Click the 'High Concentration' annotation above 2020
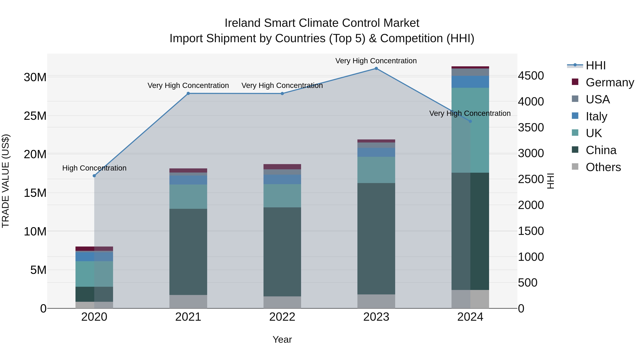644x362 pixels. [94, 168]
